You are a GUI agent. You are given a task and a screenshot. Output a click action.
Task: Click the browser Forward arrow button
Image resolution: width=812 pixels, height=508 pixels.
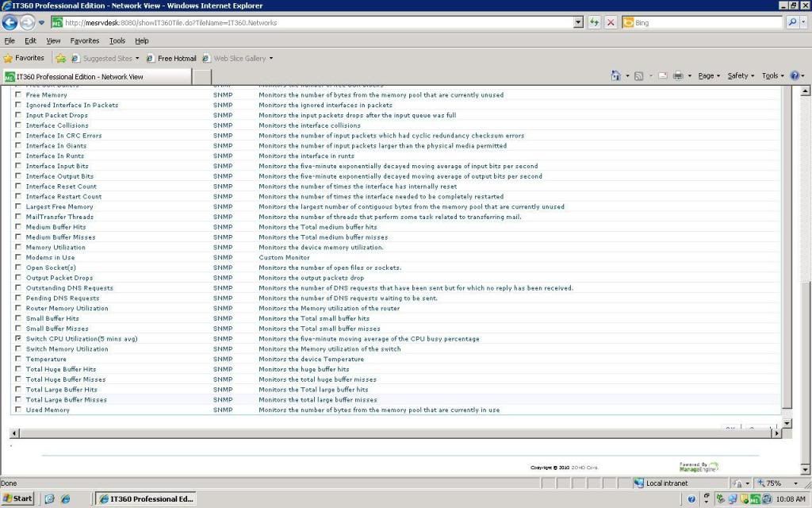click(x=28, y=22)
